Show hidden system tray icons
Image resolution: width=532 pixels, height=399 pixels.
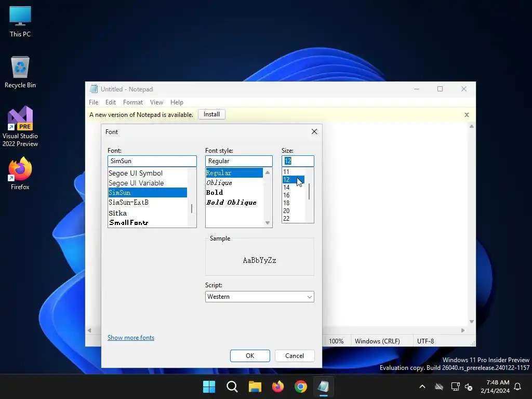tap(422, 387)
